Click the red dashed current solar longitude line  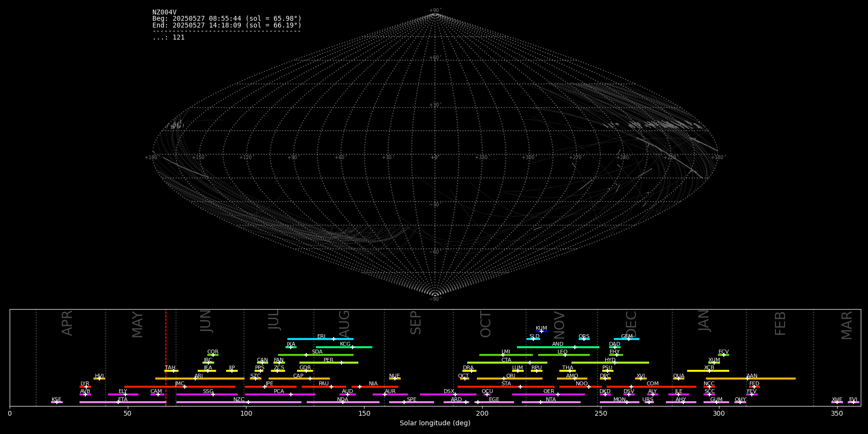(166, 357)
